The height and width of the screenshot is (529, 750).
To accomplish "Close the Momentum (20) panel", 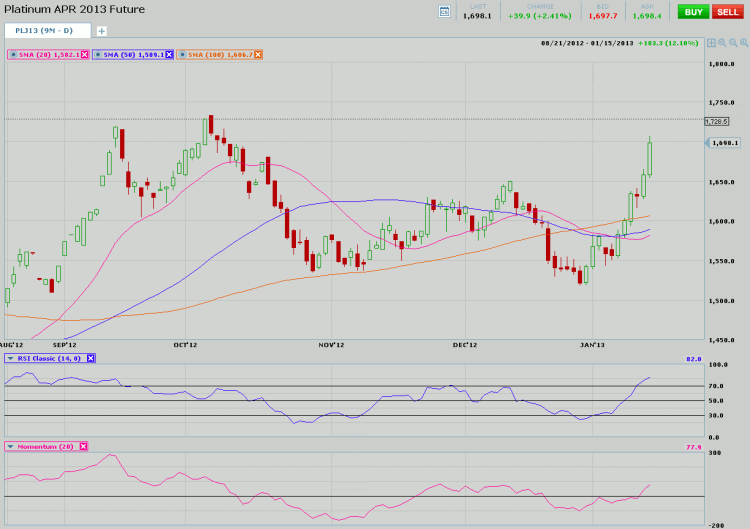I will point(83,446).
